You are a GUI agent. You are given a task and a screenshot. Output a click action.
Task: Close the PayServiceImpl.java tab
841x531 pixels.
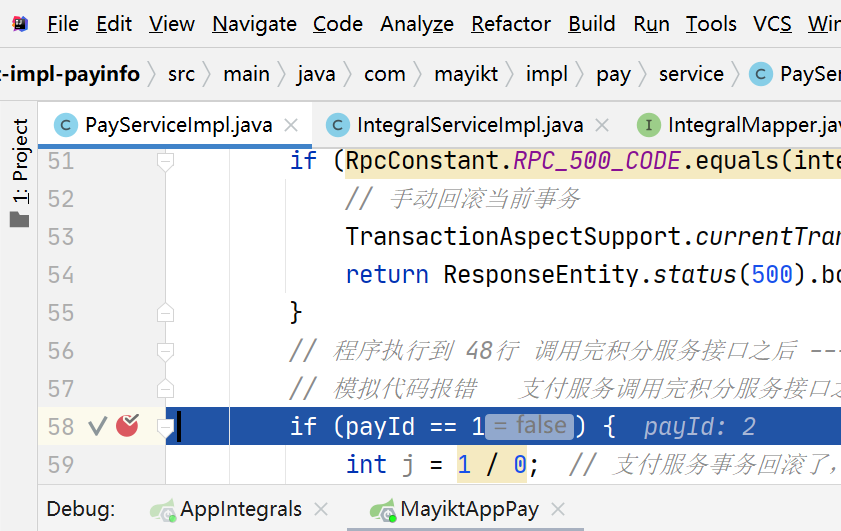click(291, 126)
